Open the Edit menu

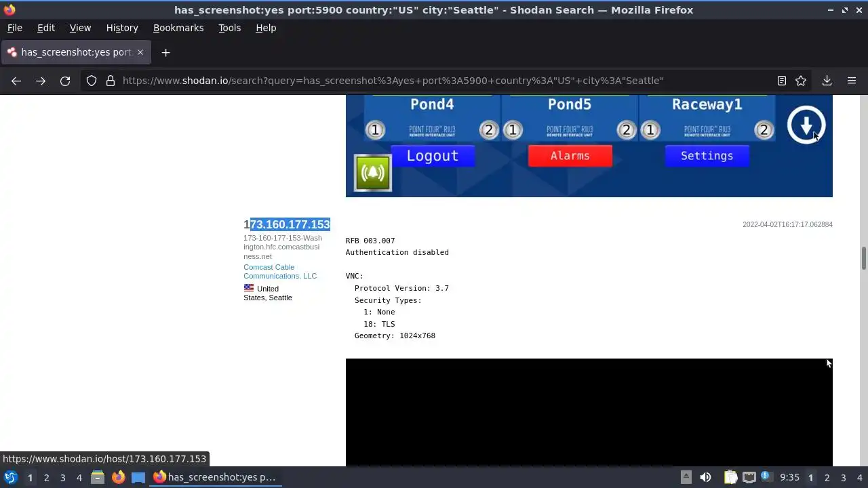46,28
